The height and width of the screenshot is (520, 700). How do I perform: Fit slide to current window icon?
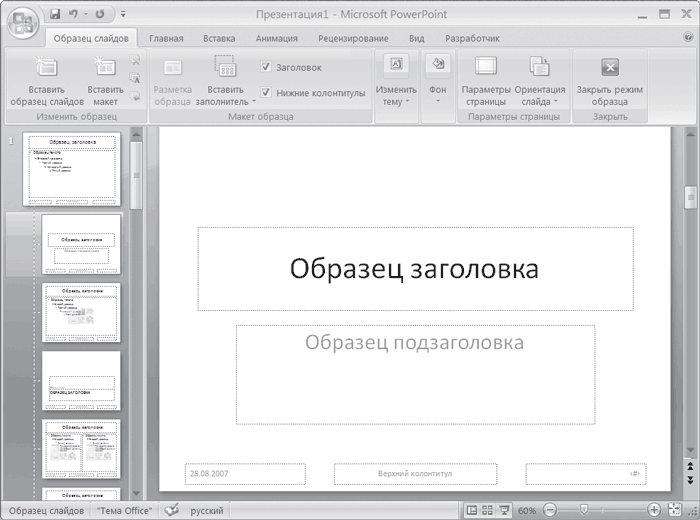pos(674,510)
